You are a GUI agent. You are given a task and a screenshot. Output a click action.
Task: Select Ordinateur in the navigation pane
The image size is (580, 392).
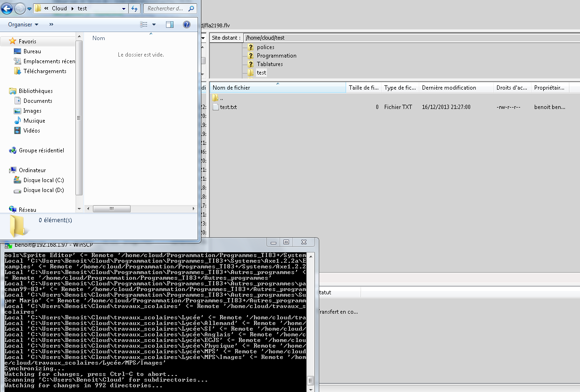tap(33, 170)
